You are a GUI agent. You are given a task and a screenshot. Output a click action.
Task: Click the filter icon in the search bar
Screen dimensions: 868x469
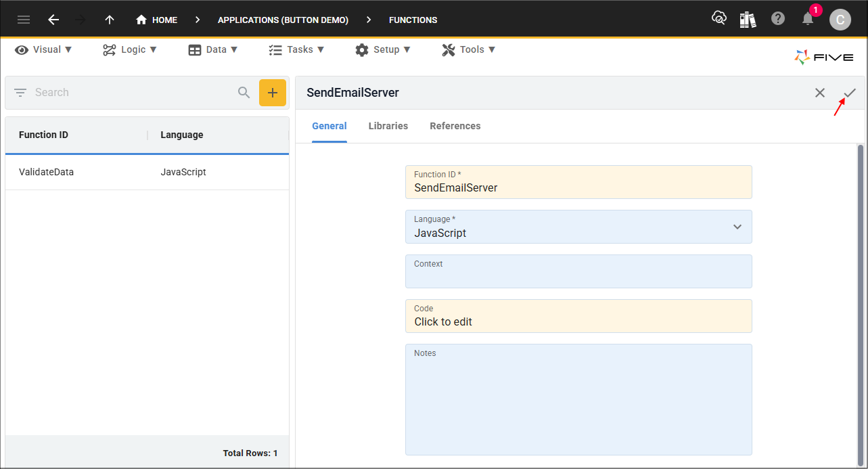20,93
